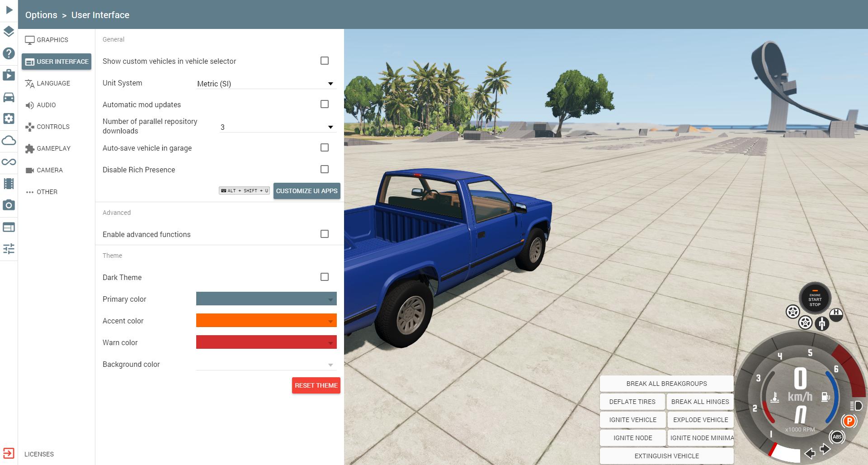868x465 pixels.
Task: Click the orange parking brake P indicator
Action: [x=849, y=422]
